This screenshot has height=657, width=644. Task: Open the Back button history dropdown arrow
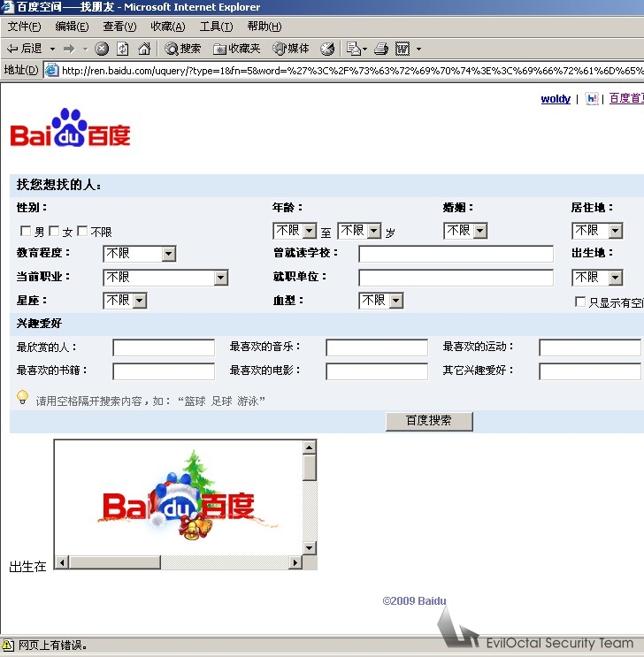52,49
